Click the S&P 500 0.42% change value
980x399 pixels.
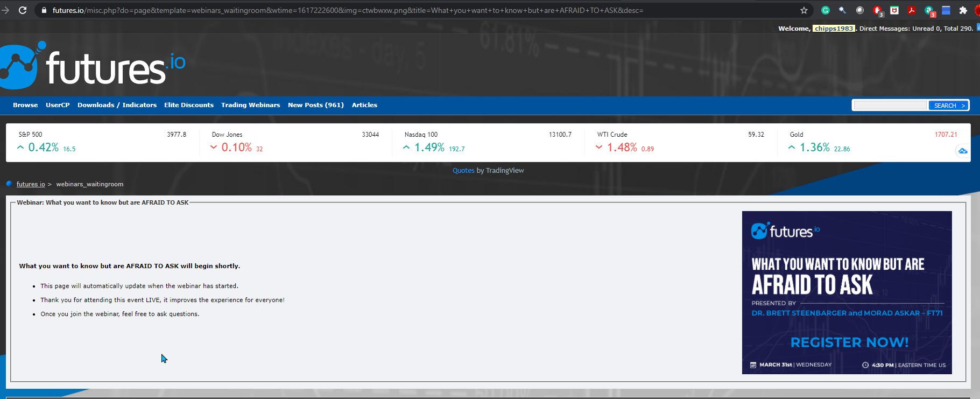pos(44,148)
